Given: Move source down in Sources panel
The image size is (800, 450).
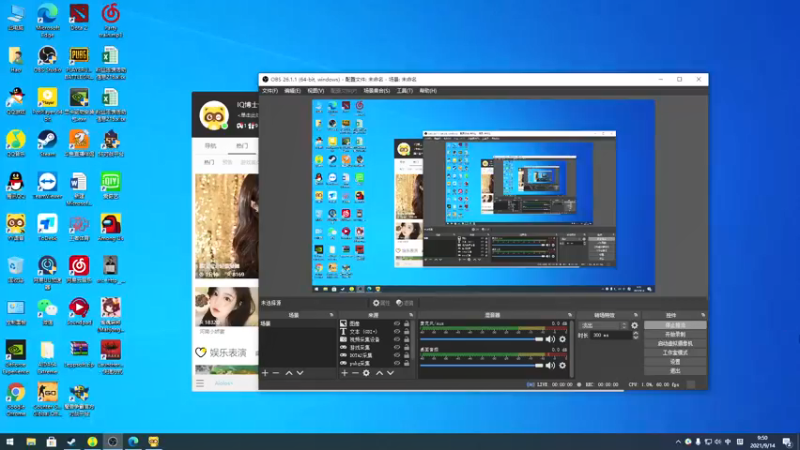Looking at the screenshot, I should (390, 373).
